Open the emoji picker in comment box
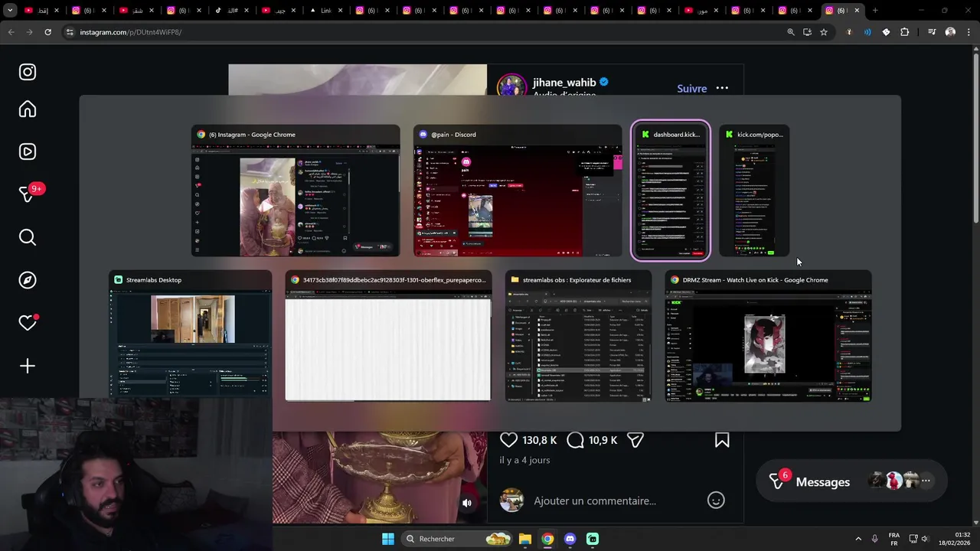Viewport: 980px width, 551px height. coord(716,500)
